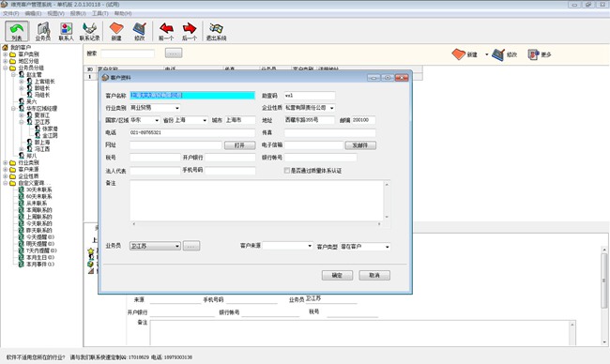Open the 60天未联系 custom query item
Screen dimensions: 610x364
(x=38, y=196)
